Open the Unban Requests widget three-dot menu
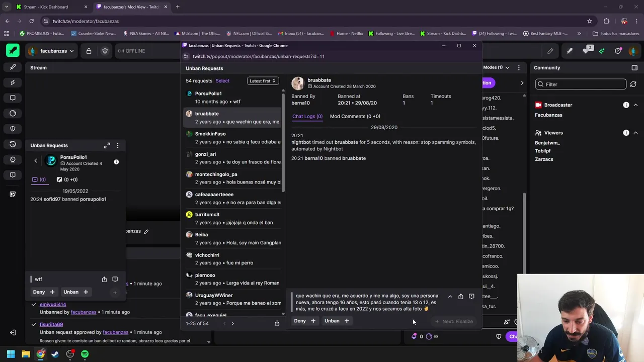 coord(118,145)
